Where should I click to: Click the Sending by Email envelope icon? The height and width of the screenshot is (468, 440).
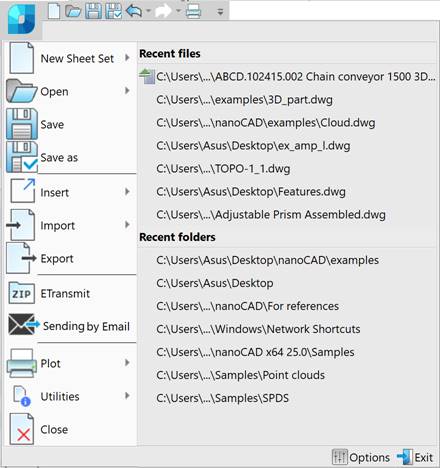pos(24,325)
